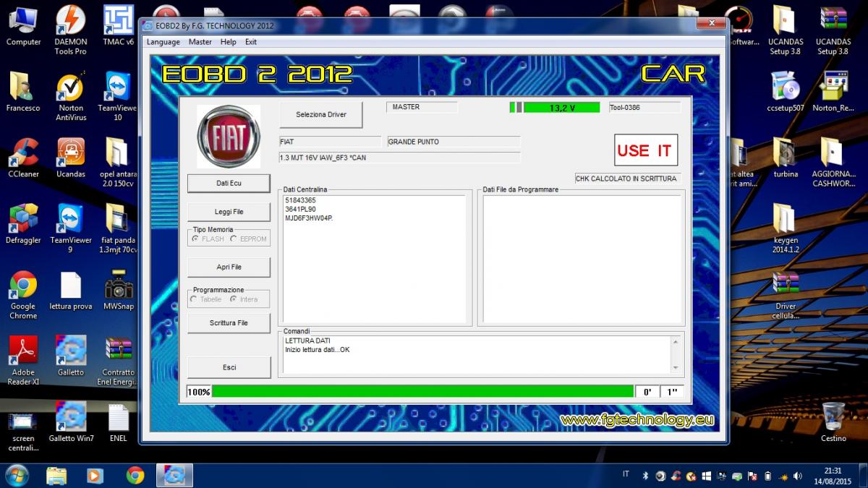Click the Bluetooth tray icon
The width and height of the screenshot is (868, 488).
[645, 476]
